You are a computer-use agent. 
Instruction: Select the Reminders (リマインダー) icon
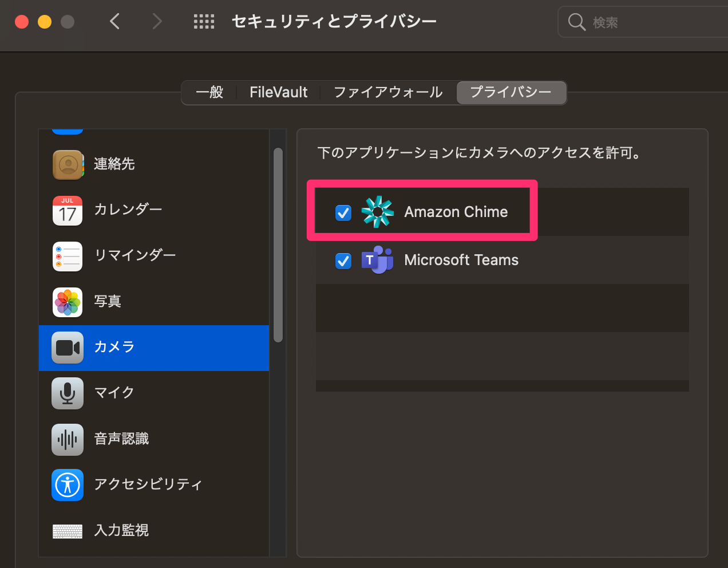click(x=68, y=257)
